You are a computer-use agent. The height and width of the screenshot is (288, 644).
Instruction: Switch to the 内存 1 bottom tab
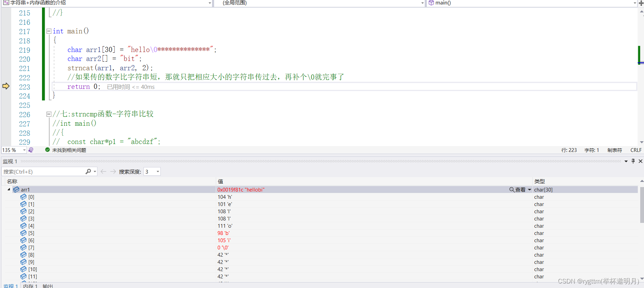(x=30, y=286)
